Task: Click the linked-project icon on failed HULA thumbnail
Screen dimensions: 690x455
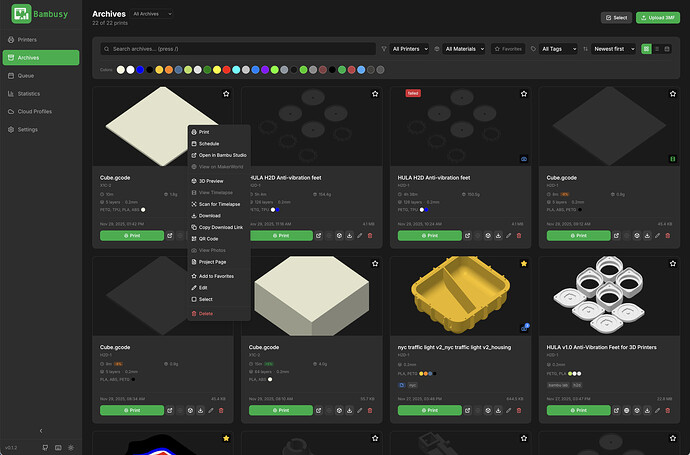Action: coord(524,159)
